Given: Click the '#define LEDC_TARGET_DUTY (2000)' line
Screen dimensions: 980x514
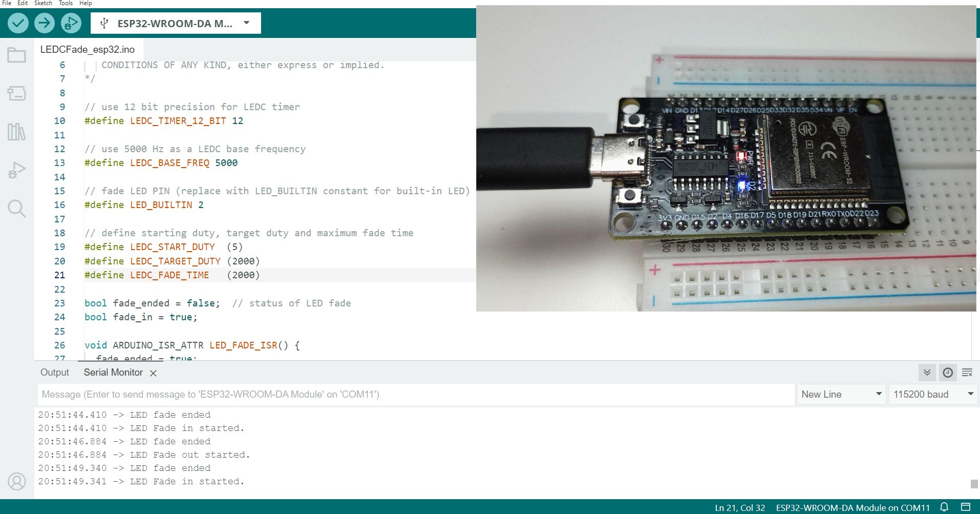Looking at the screenshot, I should click(172, 261).
